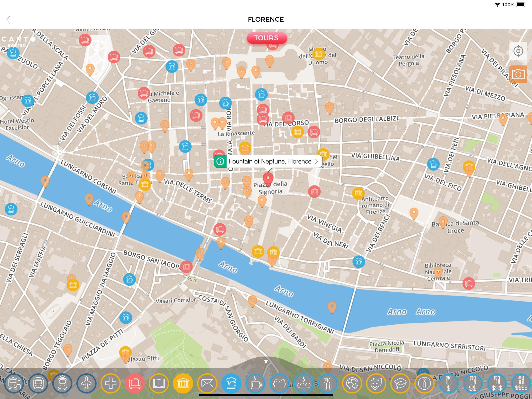Tap museum marker on Museo dell'Opera del Duomo
Image resolution: width=532 pixels, height=399 pixels.
319,54
